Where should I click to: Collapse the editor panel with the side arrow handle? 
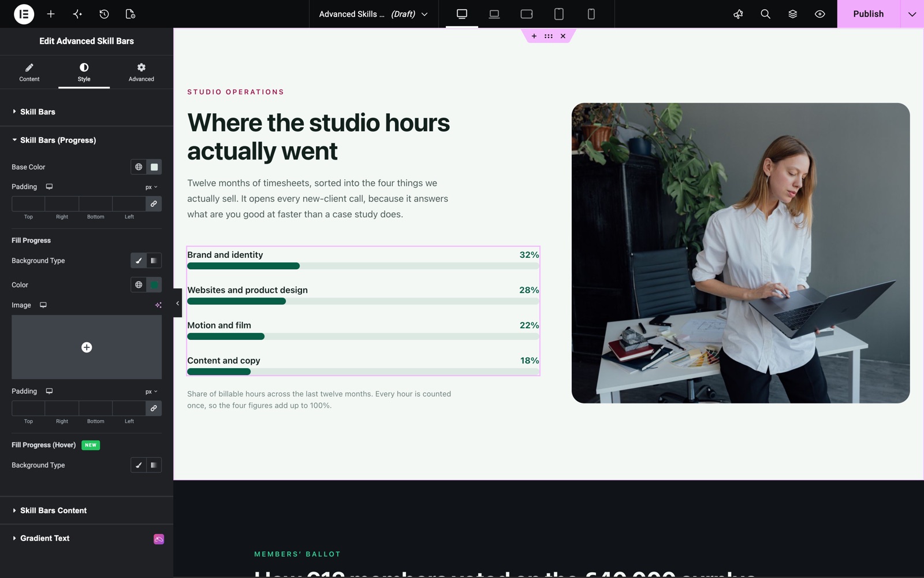(x=177, y=303)
